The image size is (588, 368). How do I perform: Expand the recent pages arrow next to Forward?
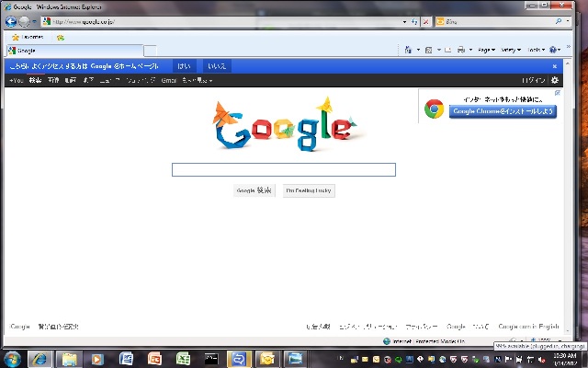pyautogui.click(x=34, y=22)
